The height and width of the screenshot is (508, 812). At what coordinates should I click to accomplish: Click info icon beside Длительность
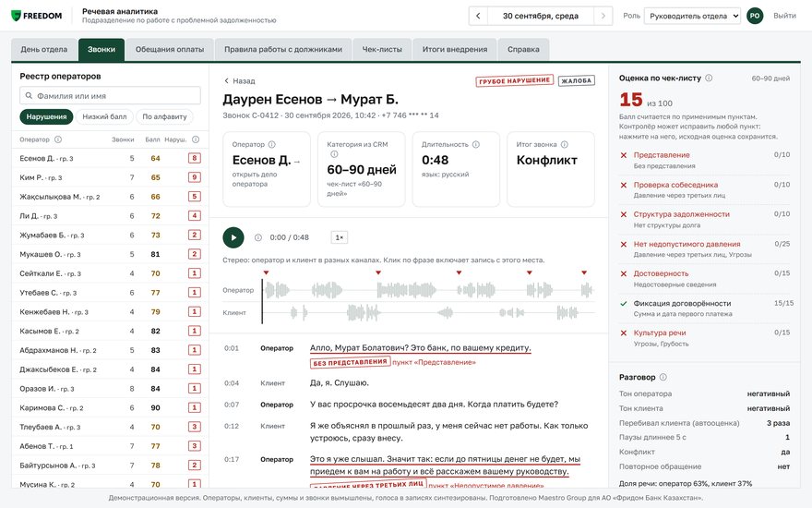tap(476, 145)
